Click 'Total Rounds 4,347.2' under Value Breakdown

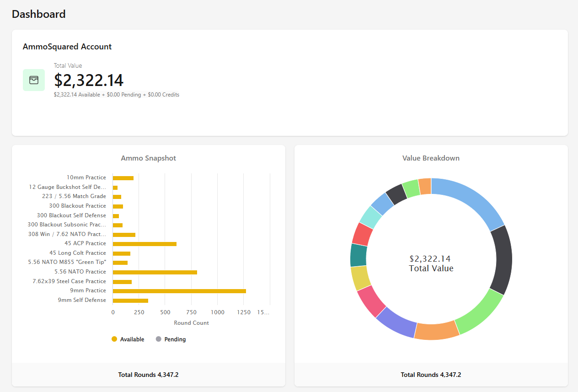(431, 375)
